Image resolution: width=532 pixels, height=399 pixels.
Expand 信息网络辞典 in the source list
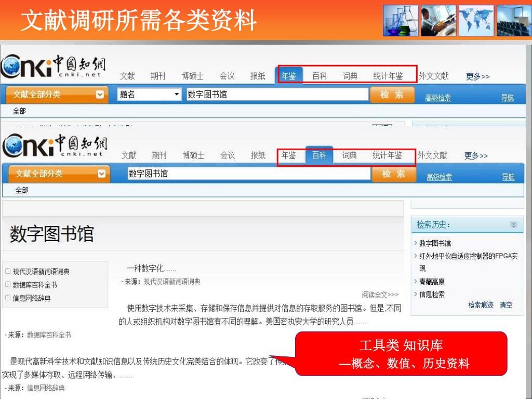8,298
